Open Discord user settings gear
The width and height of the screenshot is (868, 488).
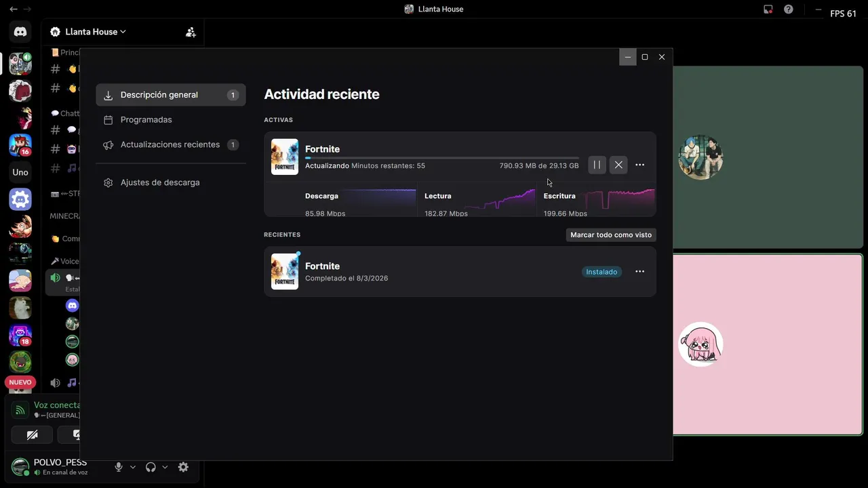tap(183, 467)
